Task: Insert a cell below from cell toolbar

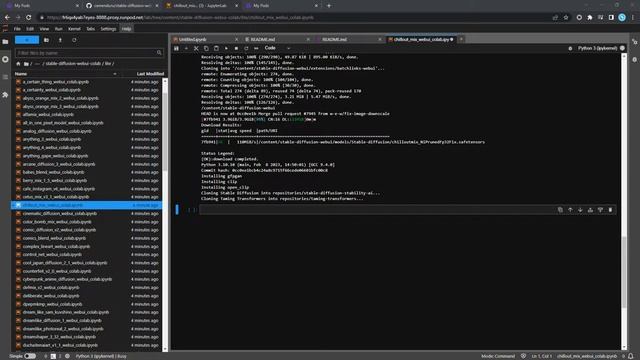Action: pos(600,210)
